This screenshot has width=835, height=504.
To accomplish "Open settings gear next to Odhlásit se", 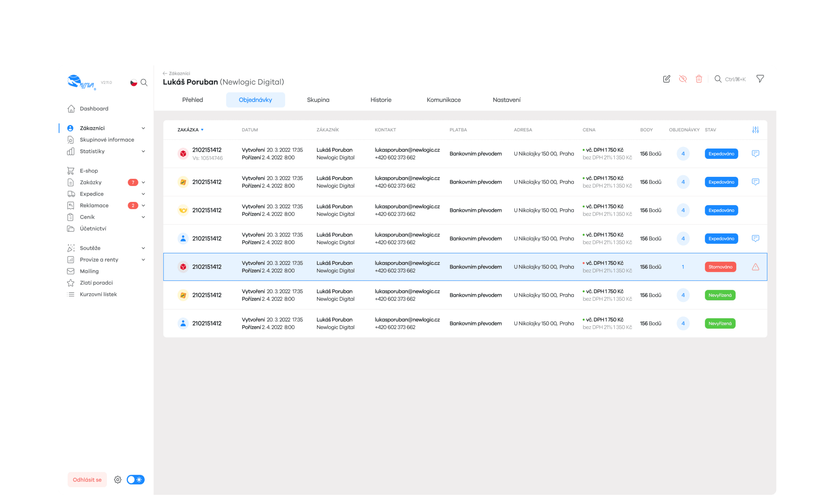I will click(x=118, y=480).
